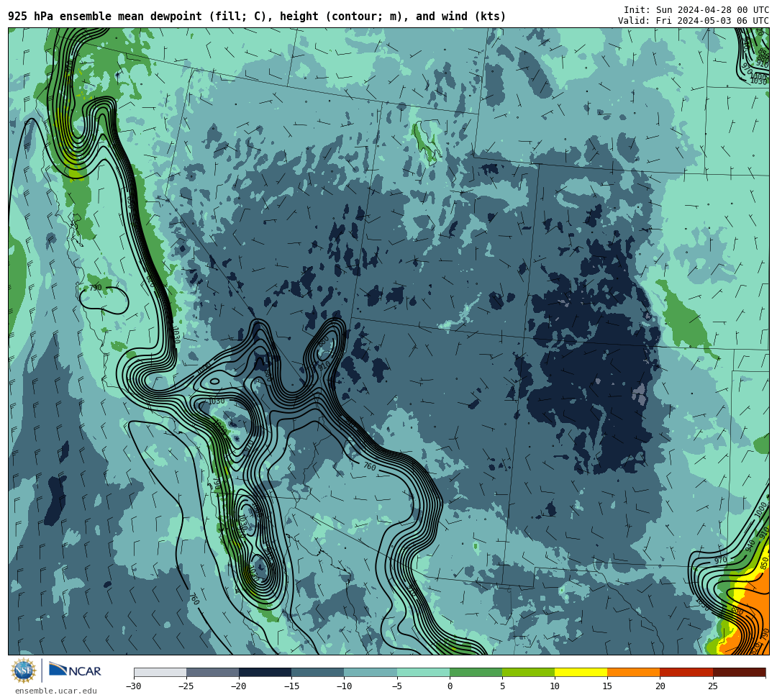Image resolution: width=777 pixels, height=700 pixels.
Task: Click the 1000 contour label at right edge
Action: 761,510
